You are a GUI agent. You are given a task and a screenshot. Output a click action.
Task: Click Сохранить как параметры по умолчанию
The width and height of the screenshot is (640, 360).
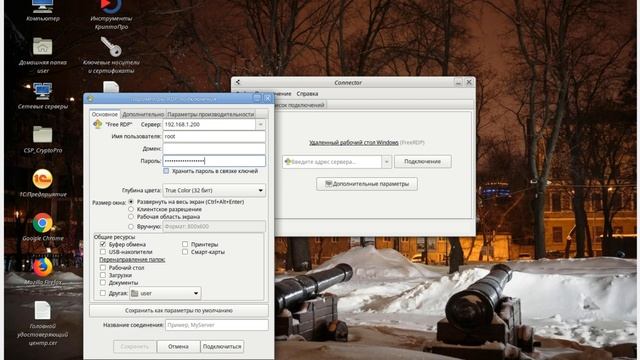[179, 311]
